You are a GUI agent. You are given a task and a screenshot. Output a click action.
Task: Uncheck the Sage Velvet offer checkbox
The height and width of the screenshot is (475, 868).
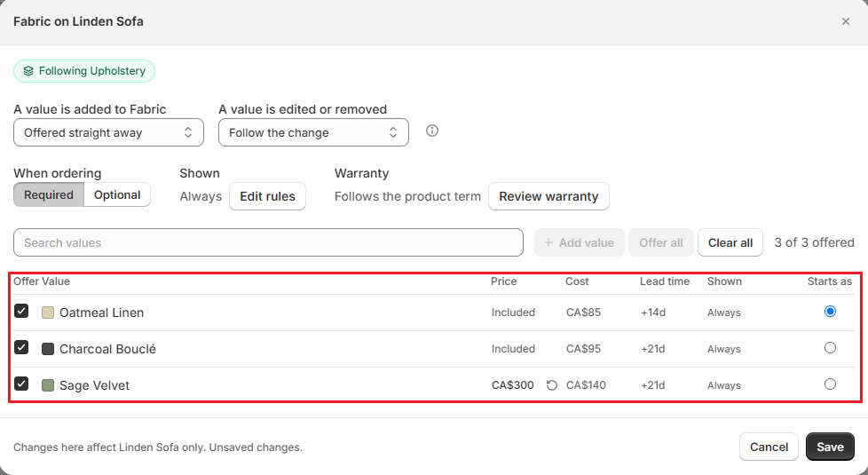coord(21,384)
